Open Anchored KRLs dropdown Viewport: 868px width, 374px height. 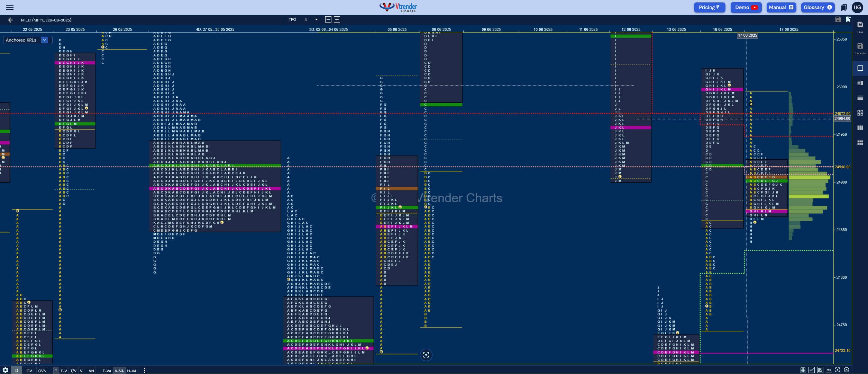click(28, 40)
